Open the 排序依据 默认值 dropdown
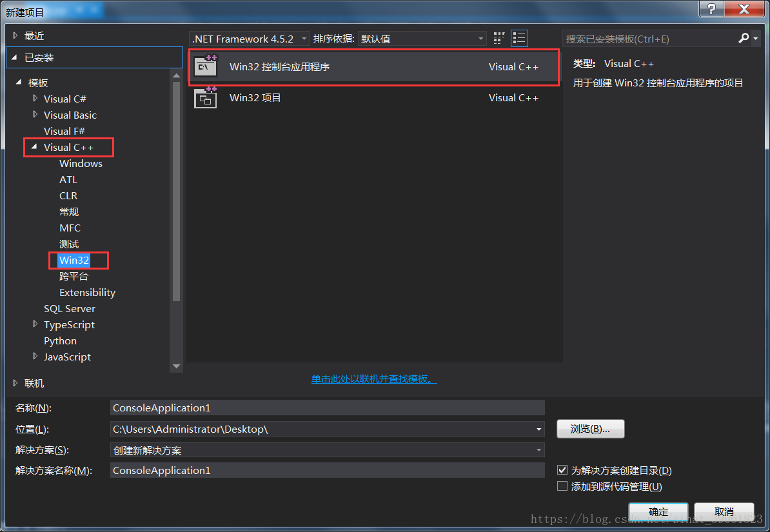This screenshot has width=770, height=532. pyautogui.click(x=422, y=38)
